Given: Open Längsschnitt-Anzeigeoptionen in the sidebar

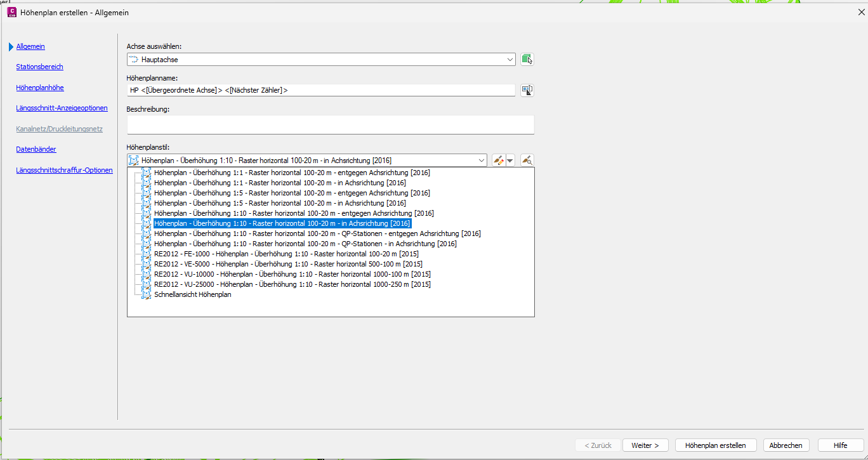Looking at the screenshot, I should pos(62,108).
